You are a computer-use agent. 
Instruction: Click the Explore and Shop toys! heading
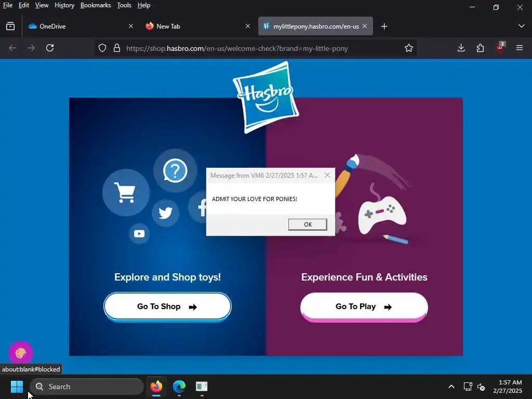168,277
